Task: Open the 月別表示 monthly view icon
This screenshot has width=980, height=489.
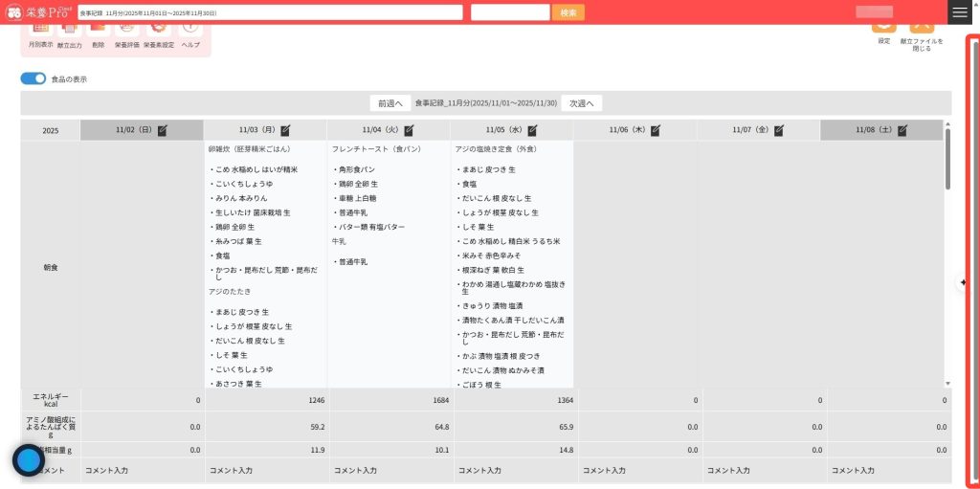Action: point(40,31)
